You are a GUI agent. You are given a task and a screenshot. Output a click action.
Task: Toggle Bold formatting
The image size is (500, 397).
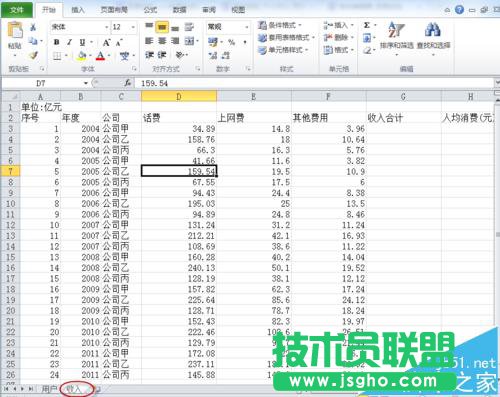coord(57,42)
